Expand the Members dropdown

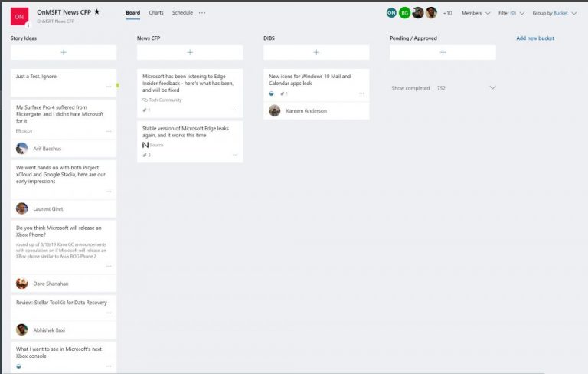(x=475, y=13)
